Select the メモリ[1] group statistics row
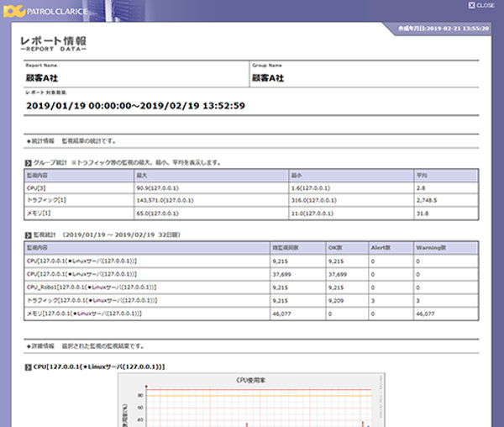Screen dimensions: 504x427 tap(251, 213)
